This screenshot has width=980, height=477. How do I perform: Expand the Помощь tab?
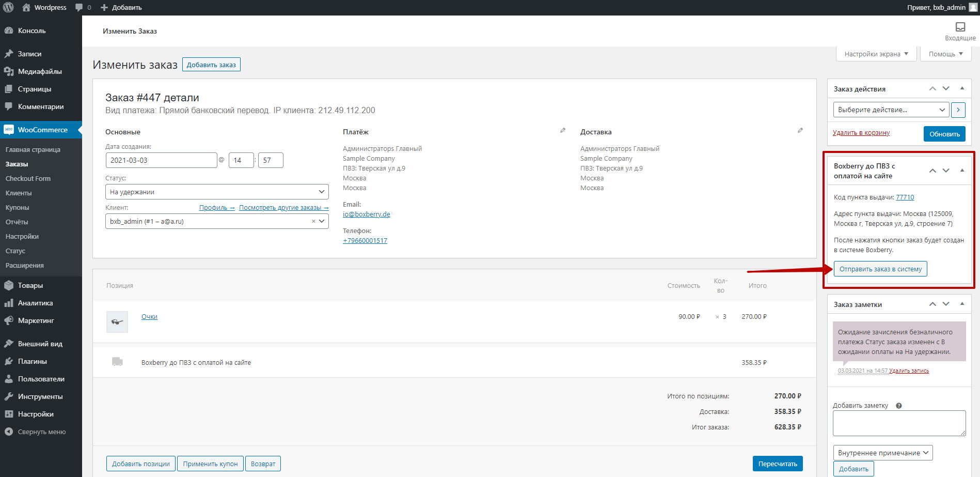point(946,54)
